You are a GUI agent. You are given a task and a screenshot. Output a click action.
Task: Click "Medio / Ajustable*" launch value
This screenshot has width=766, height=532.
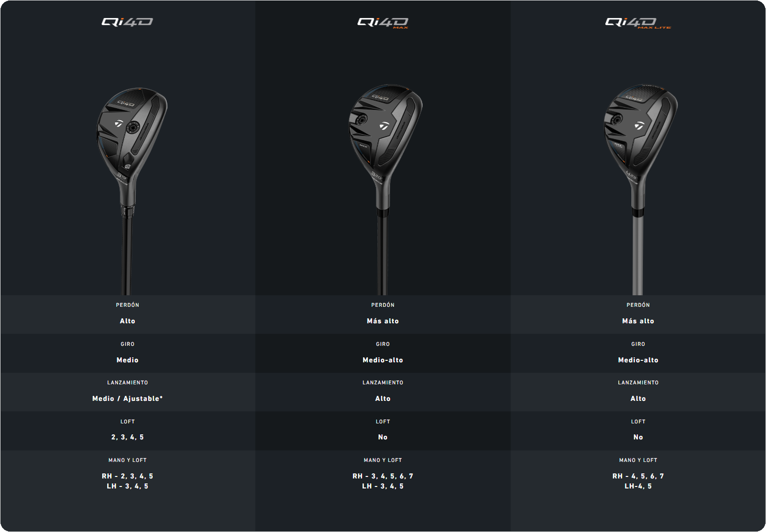(x=128, y=398)
